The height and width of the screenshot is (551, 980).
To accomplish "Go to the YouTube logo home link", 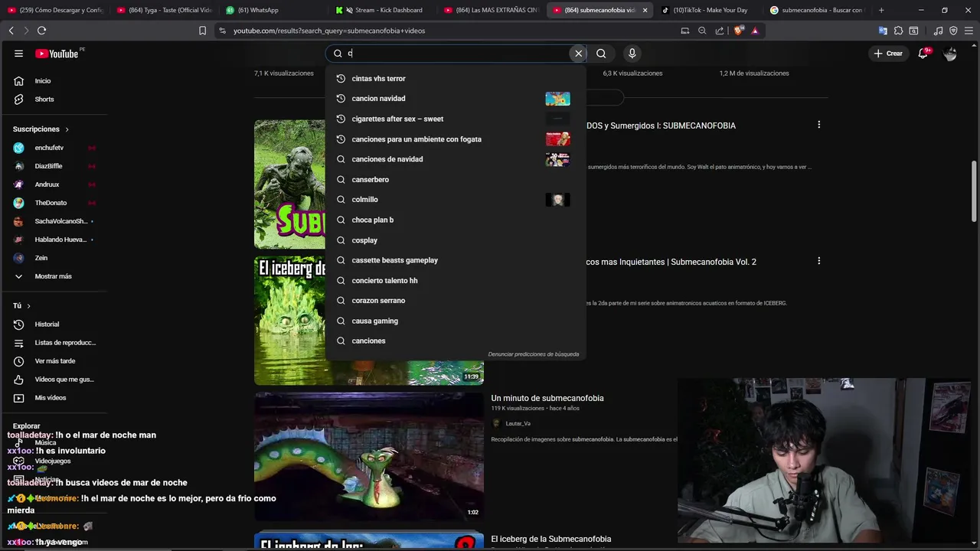I will pos(57,54).
